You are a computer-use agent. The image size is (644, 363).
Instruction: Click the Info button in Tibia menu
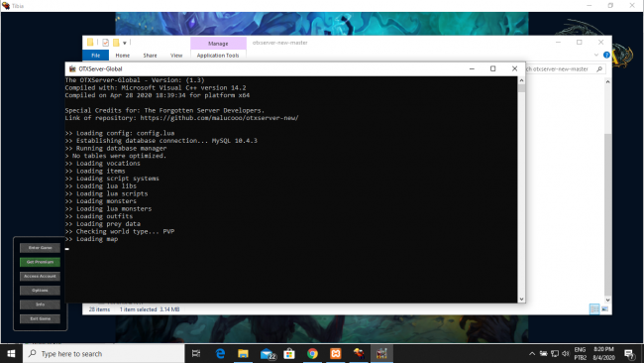[x=40, y=304]
